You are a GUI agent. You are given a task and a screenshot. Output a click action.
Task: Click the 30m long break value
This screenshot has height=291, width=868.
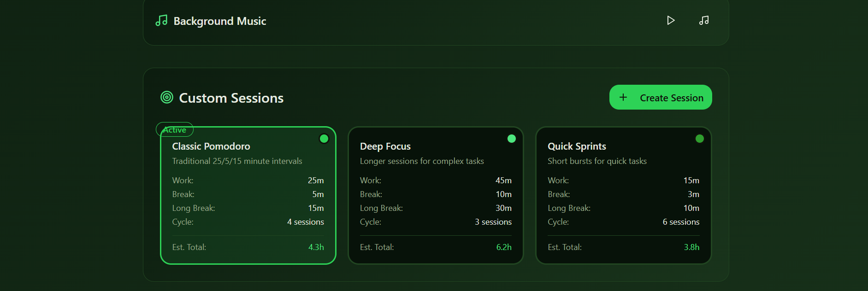pyautogui.click(x=503, y=208)
